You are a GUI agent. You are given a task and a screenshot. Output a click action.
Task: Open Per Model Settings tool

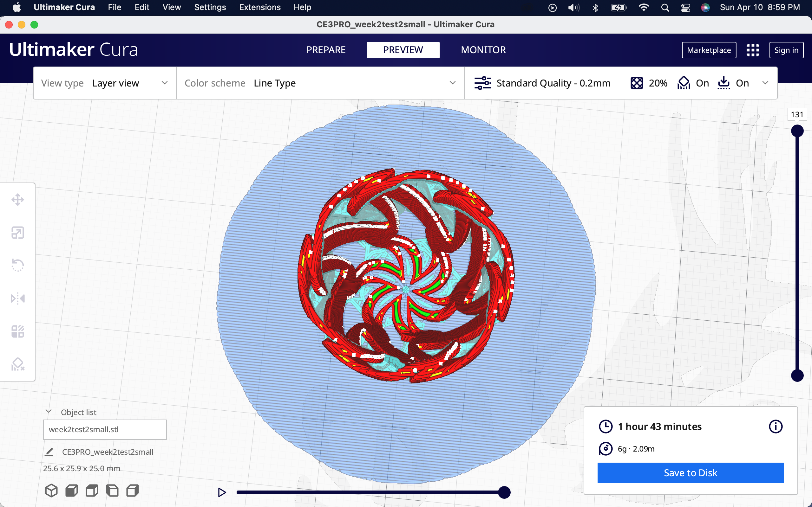[x=17, y=331]
